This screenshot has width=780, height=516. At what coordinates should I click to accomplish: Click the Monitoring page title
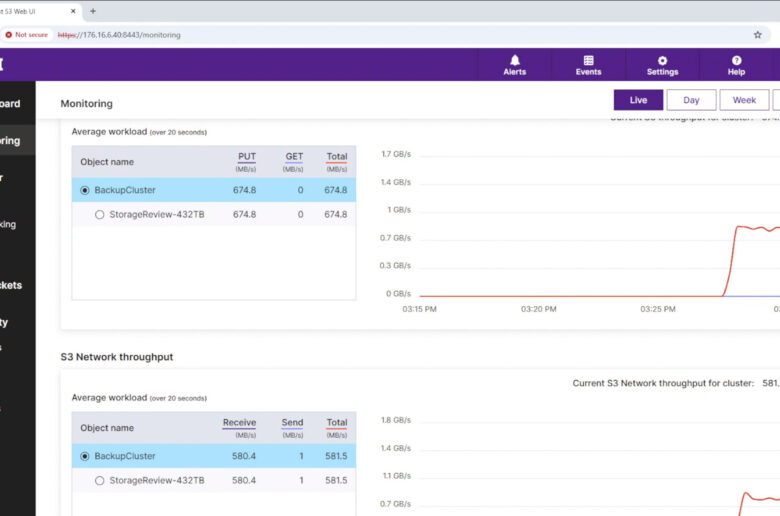pos(87,103)
